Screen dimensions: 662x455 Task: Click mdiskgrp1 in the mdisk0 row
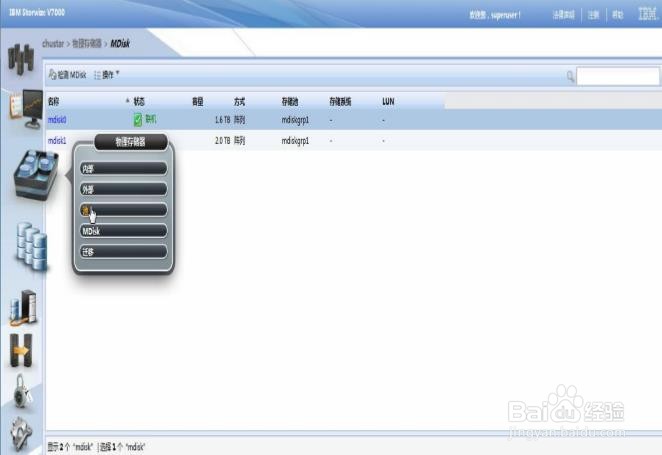click(295, 120)
